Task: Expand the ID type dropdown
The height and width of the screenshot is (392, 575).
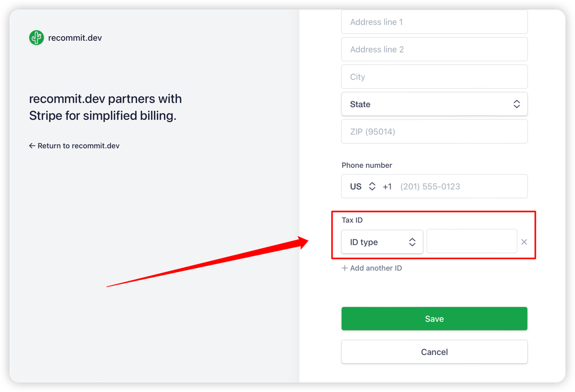Action: pyautogui.click(x=382, y=242)
